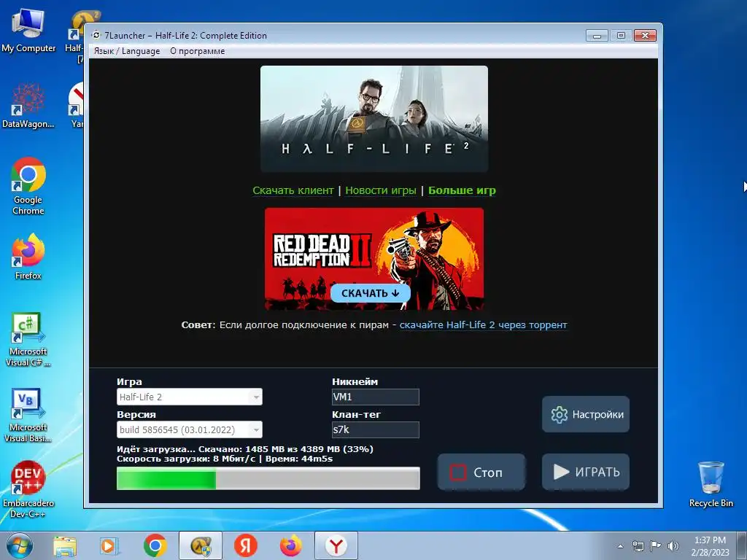Image resolution: width=747 pixels, height=560 pixels.
Task: Open Настройки settings button
Action: click(x=586, y=414)
